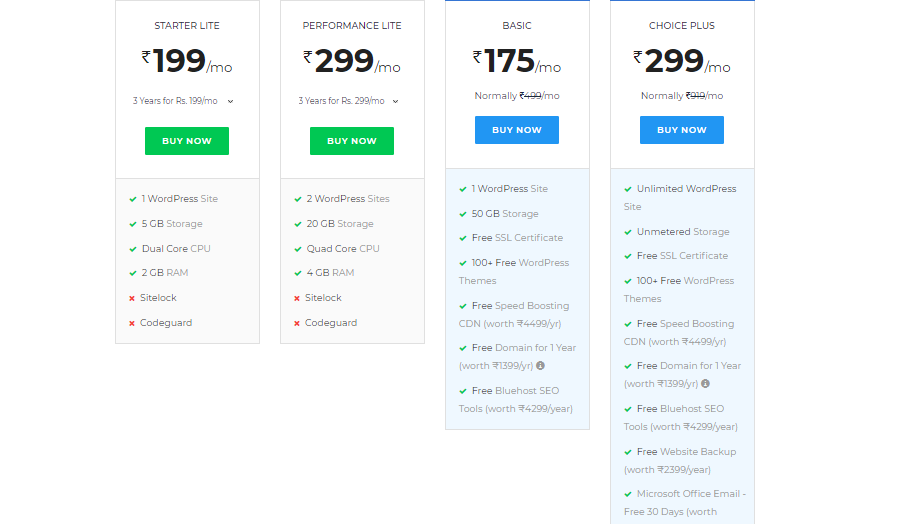Click red cross icon next to Performance Lite Codeguard
The width and height of the screenshot is (900, 524).
tap(297, 323)
